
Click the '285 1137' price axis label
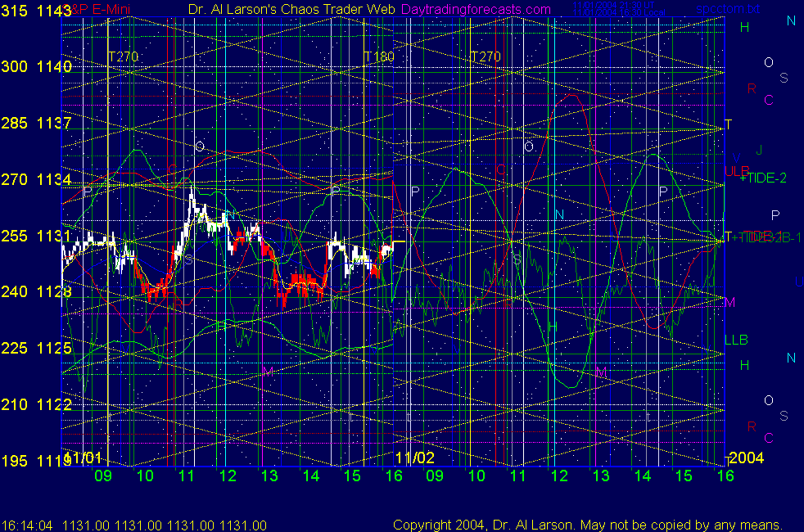pyautogui.click(x=36, y=123)
